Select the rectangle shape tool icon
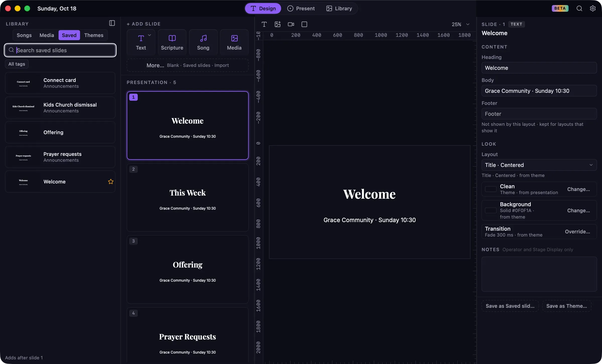Image resolution: width=602 pixels, height=364 pixels. click(304, 24)
